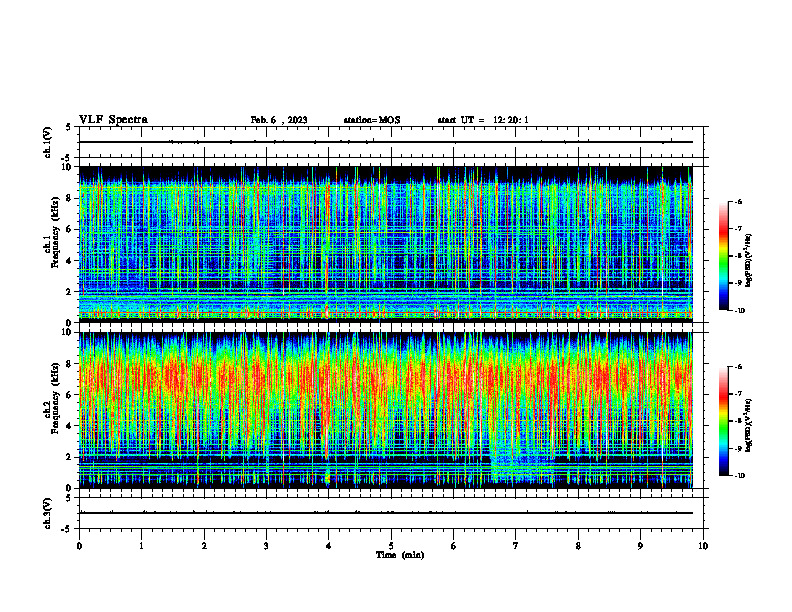792x612 pixels.
Task: Click the "Time (min)" axis label
Action: [x=400, y=555]
